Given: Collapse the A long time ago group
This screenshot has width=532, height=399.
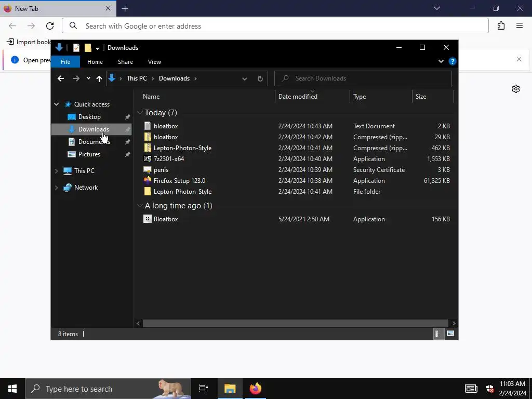Looking at the screenshot, I should 140,205.
